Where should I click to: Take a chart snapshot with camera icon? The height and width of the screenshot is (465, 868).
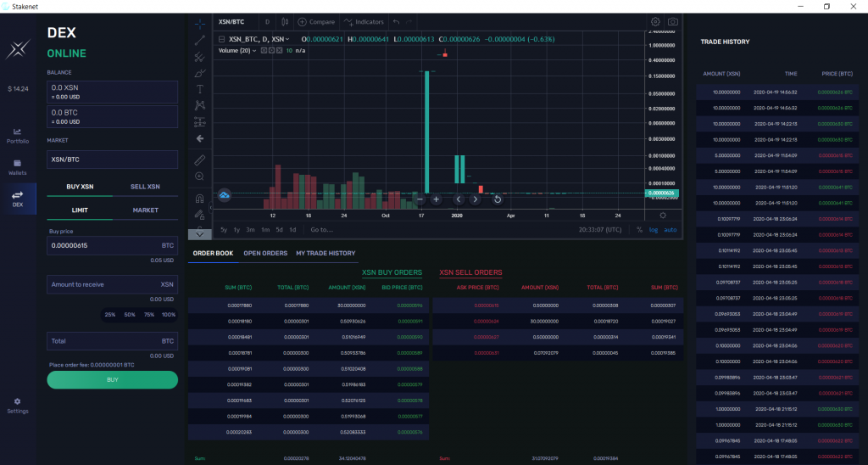click(x=672, y=22)
